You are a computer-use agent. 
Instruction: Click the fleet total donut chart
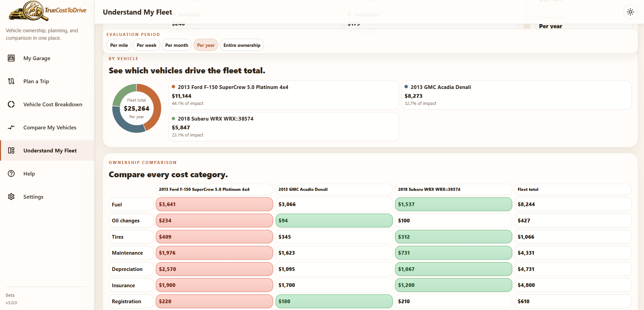pyautogui.click(x=137, y=108)
